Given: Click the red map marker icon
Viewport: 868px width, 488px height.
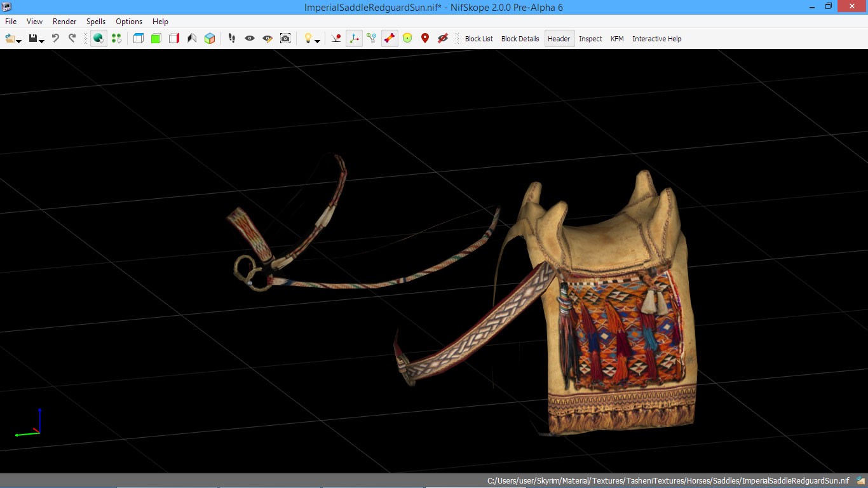Looking at the screenshot, I should [425, 39].
